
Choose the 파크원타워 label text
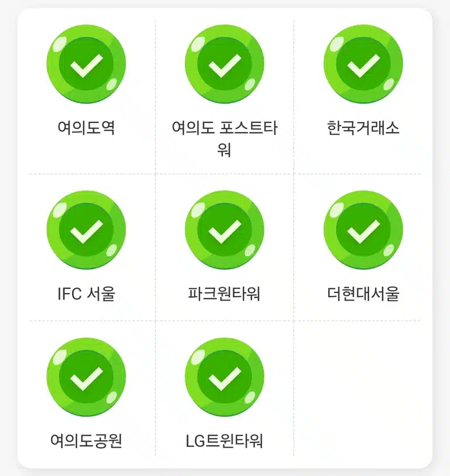[x=224, y=294]
